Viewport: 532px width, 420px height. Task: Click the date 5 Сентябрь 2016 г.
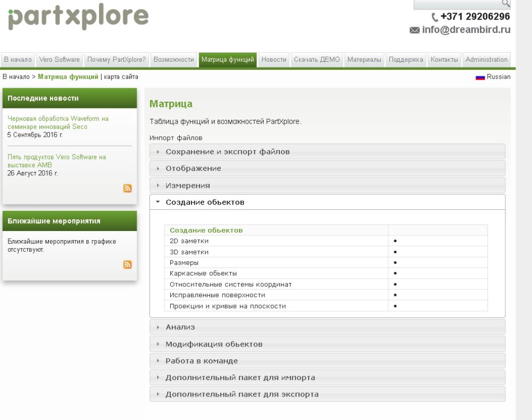click(x=35, y=135)
